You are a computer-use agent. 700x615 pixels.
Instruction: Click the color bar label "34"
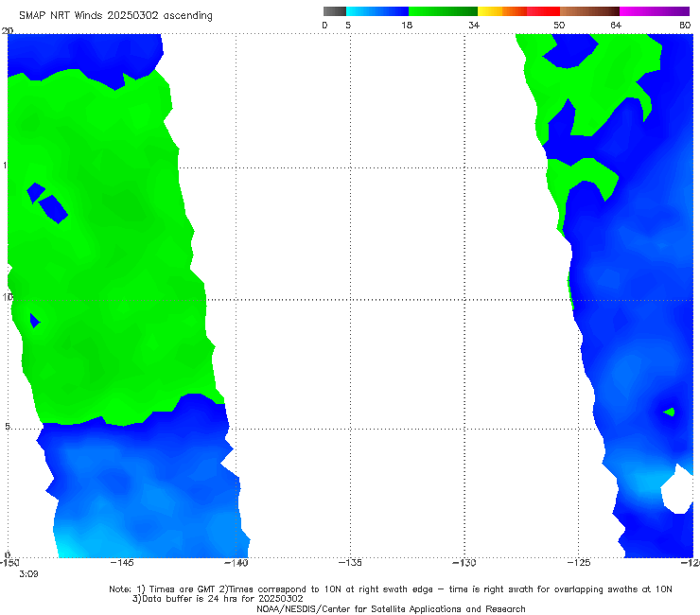click(x=474, y=25)
